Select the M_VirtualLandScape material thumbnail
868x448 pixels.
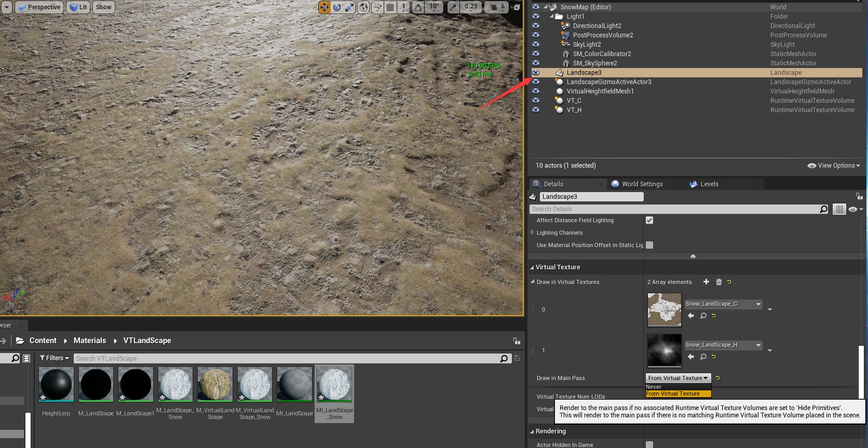pos(215,385)
